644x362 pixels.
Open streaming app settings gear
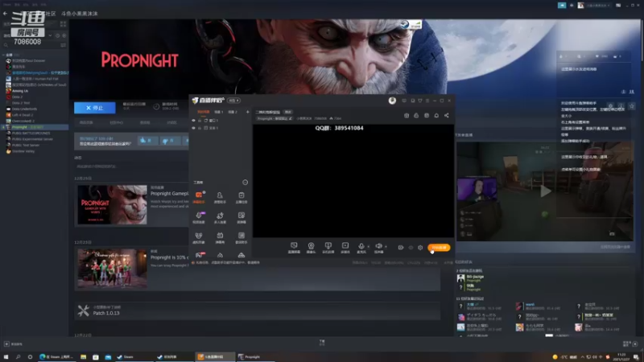pyautogui.click(x=420, y=248)
